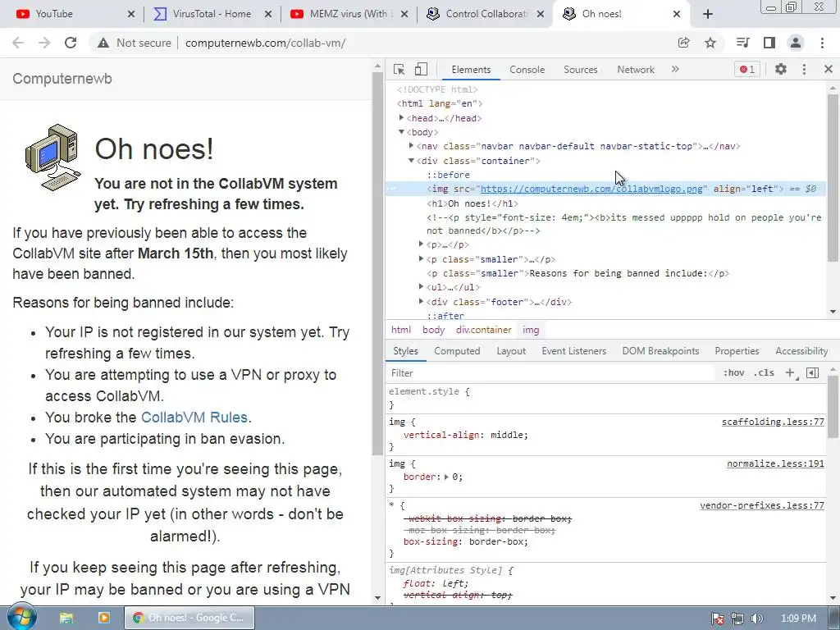Collapse the body element node

401,132
